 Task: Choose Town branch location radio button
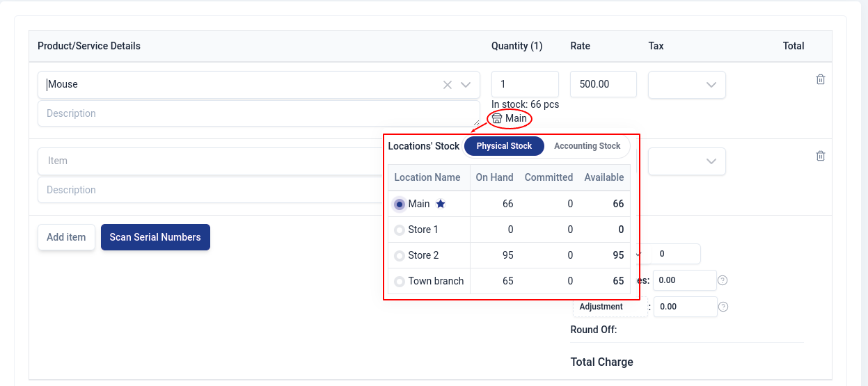point(400,282)
